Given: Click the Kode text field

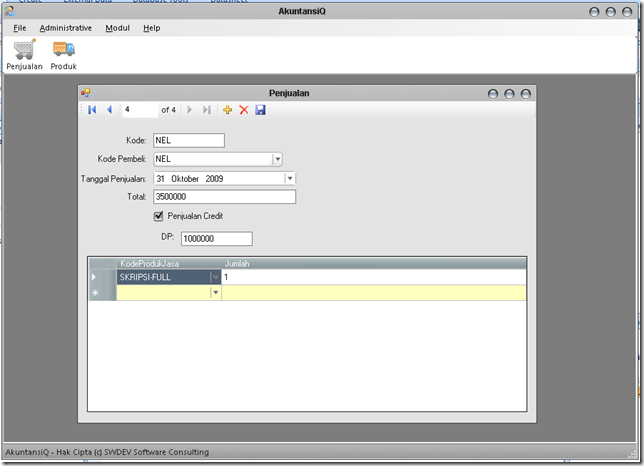Looking at the screenshot, I should click(x=189, y=140).
